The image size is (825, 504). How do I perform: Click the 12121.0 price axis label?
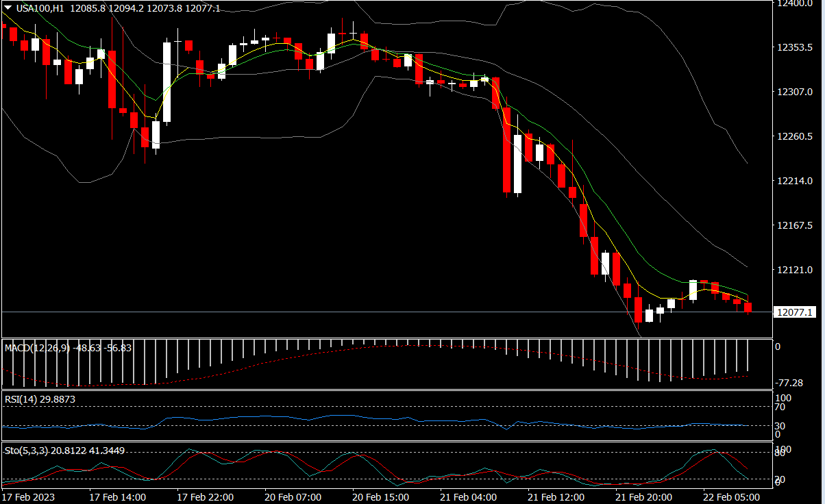[x=793, y=270]
